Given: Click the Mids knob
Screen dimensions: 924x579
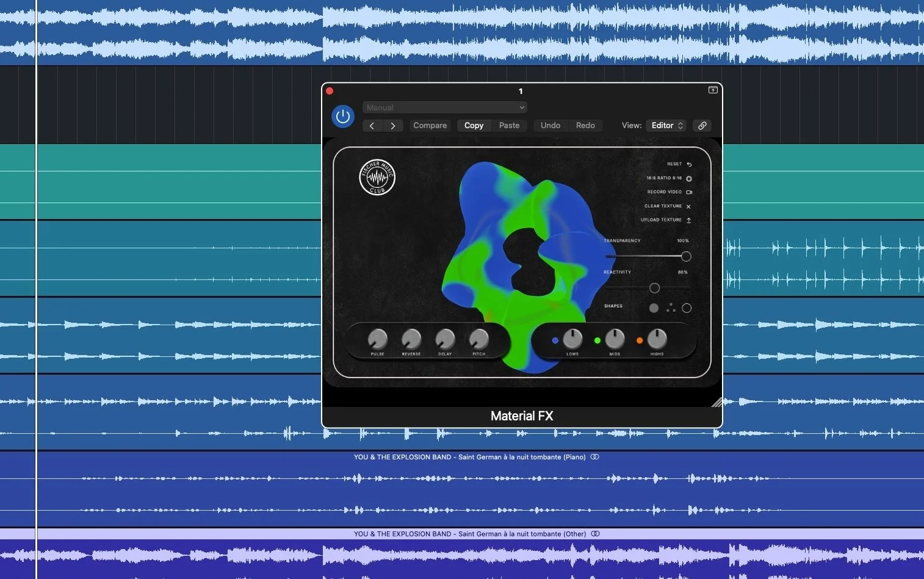Looking at the screenshot, I should pyautogui.click(x=615, y=338).
